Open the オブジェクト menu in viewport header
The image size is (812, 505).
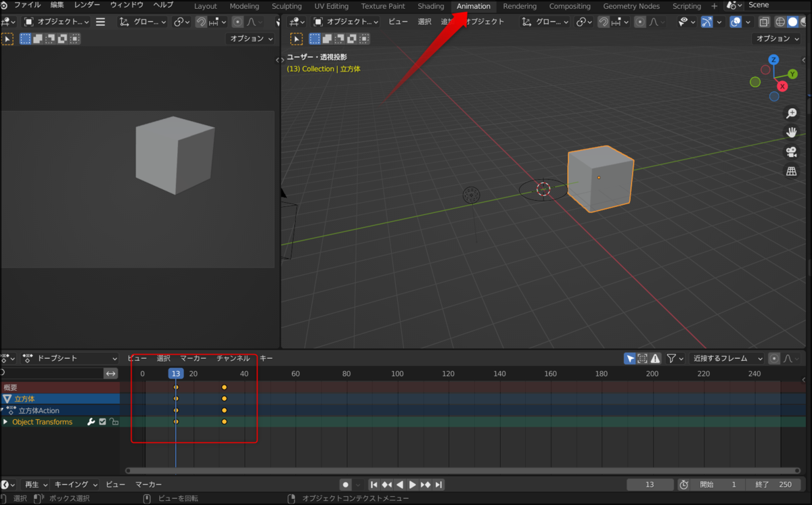[483, 22]
